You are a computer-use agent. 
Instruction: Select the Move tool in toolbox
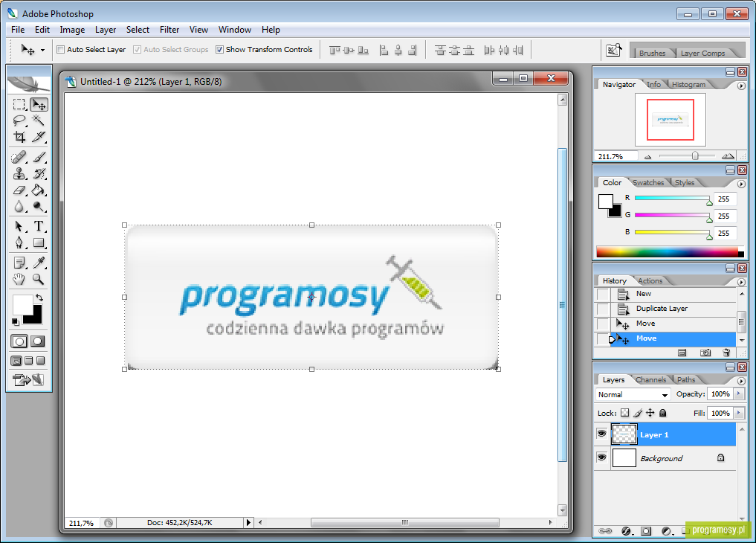pos(39,104)
